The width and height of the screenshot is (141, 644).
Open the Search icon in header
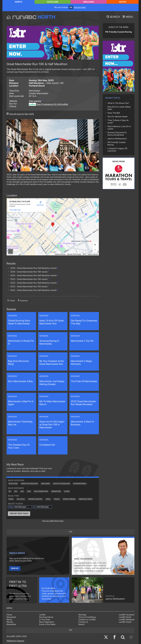[x=108, y=17]
